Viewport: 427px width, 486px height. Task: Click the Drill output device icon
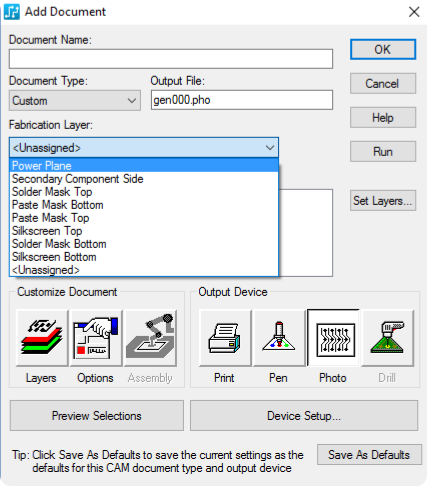(388, 338)
